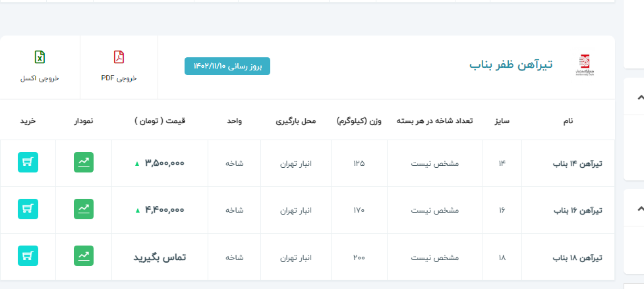
Task: Open chart for تیرآهن ۱۴ بناب
Action: click(84, 163)
